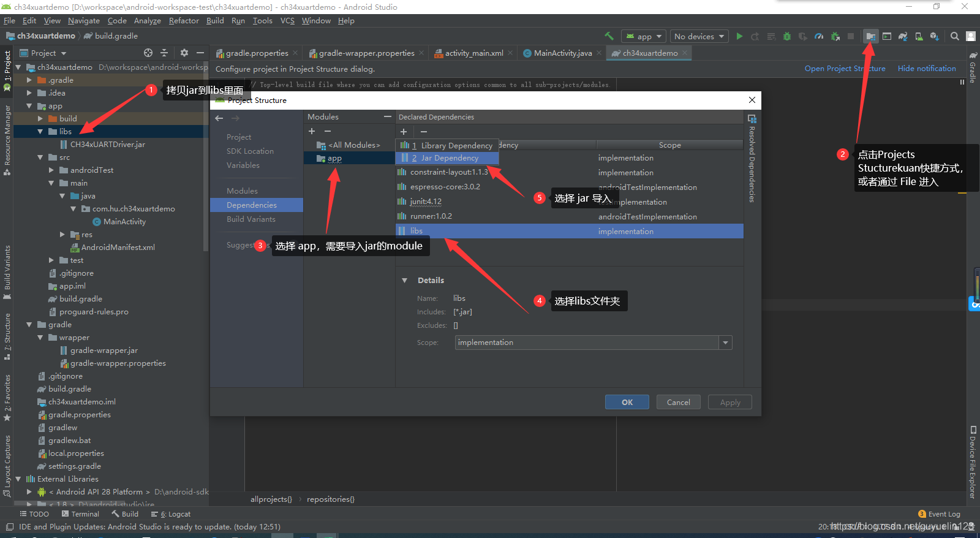Screen dimensions: 980x538
Task: Run the app with green play icon
Action: (x=739, y=36)
